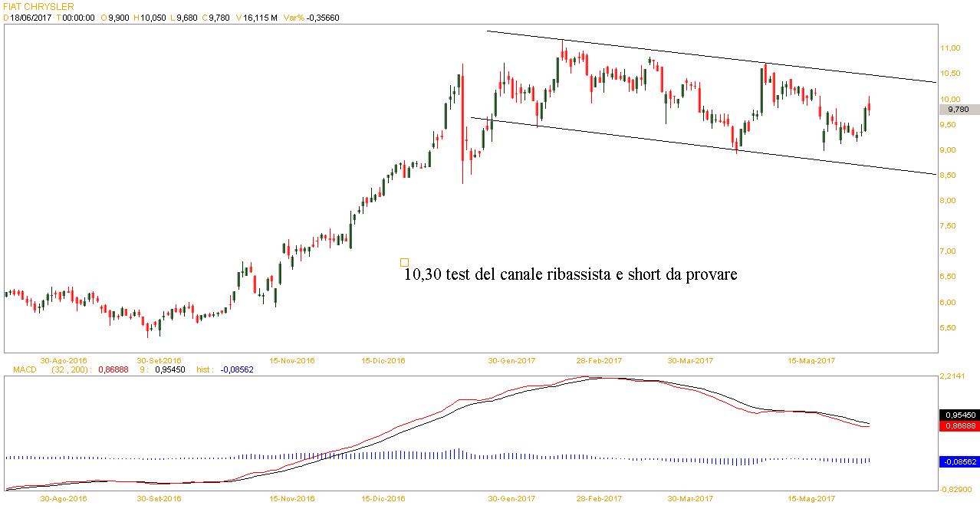980x512 pixels.
Task: Select the FIAT CHRYSLER chart title
Action: point(37,6)
